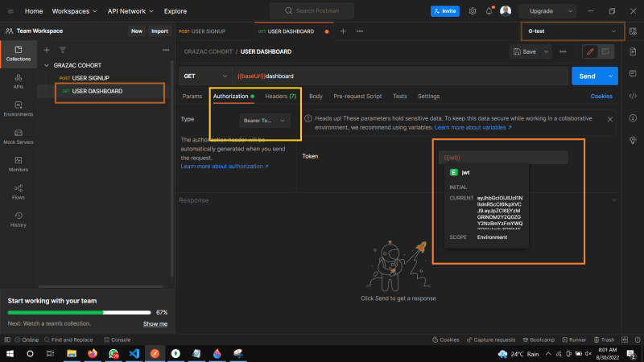Expand the Response section chevron
Image resolution: width=644 pixels, height=362 pixels.
614,200
